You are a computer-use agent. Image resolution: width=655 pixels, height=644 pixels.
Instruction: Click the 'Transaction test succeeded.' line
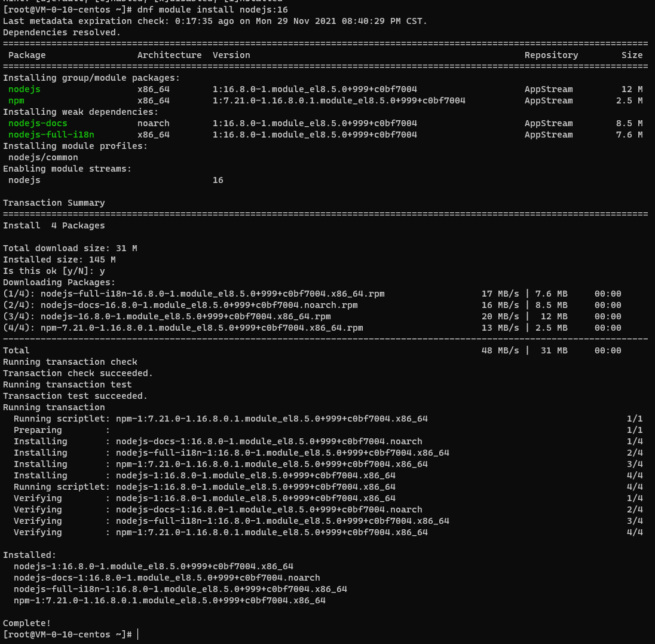[x=75, y=396]
